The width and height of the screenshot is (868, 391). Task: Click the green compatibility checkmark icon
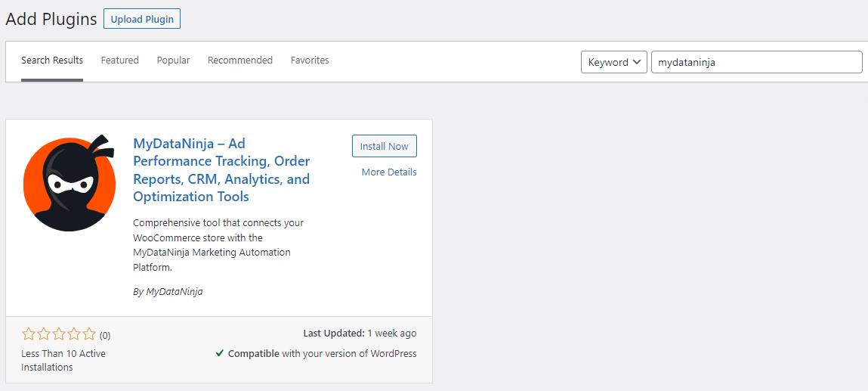[219, 353]
